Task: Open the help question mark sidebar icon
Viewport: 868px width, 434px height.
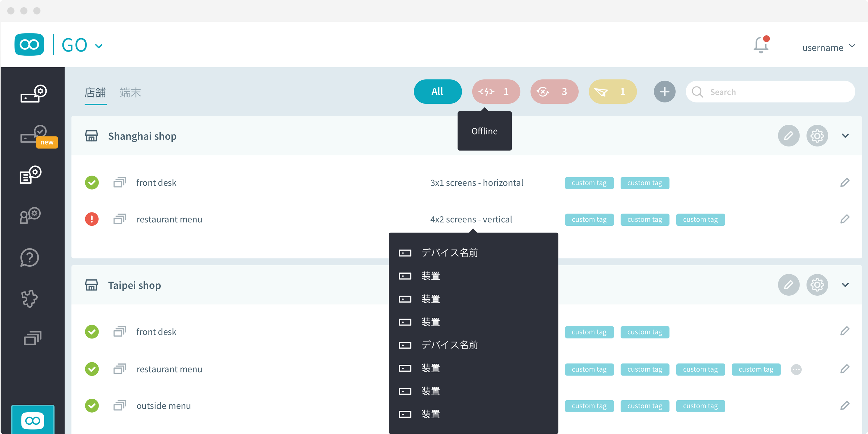Action: (x=30, y=258)
